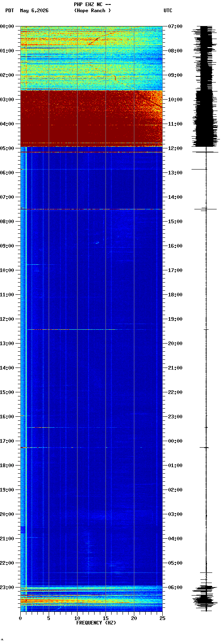This screenshot has width=224, height=644.
Task: Click the dark red high-energy band near 04:00
Action: point(91,118)
